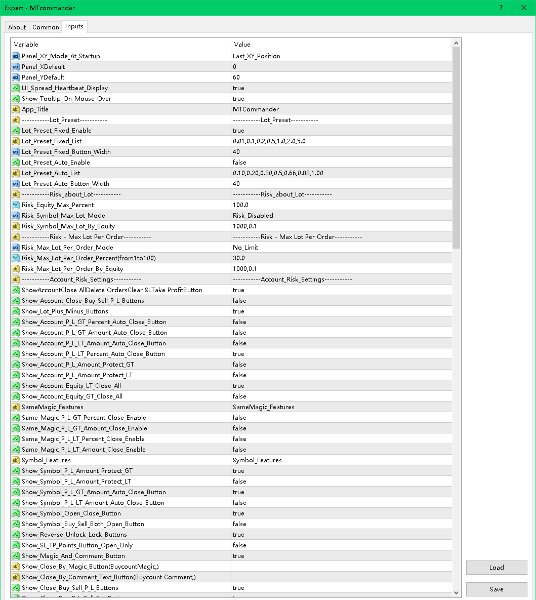Click the vertical scrollbar thumb
This screenshot has height=600, width=536.
(x=456, y=148)
